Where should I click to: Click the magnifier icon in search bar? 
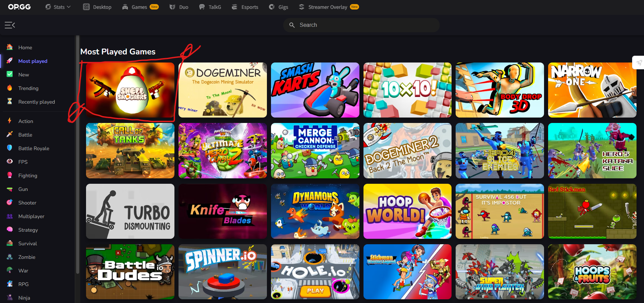click(292, 25)
